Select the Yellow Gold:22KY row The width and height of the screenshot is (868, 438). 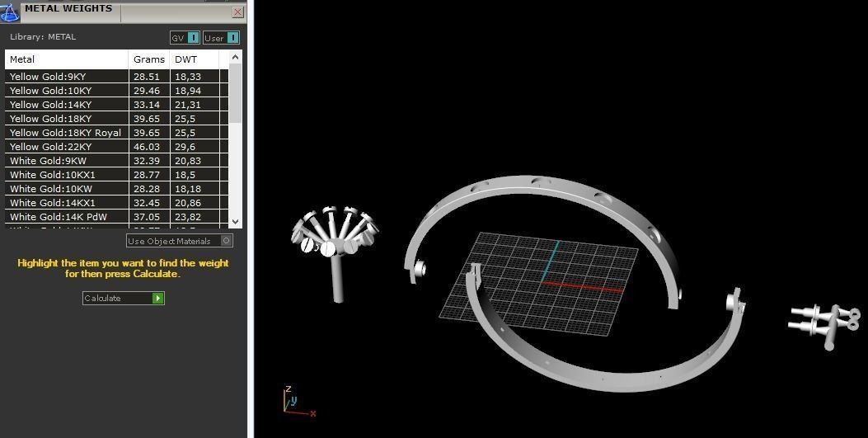pyautogui.click(x=117, y=147)
